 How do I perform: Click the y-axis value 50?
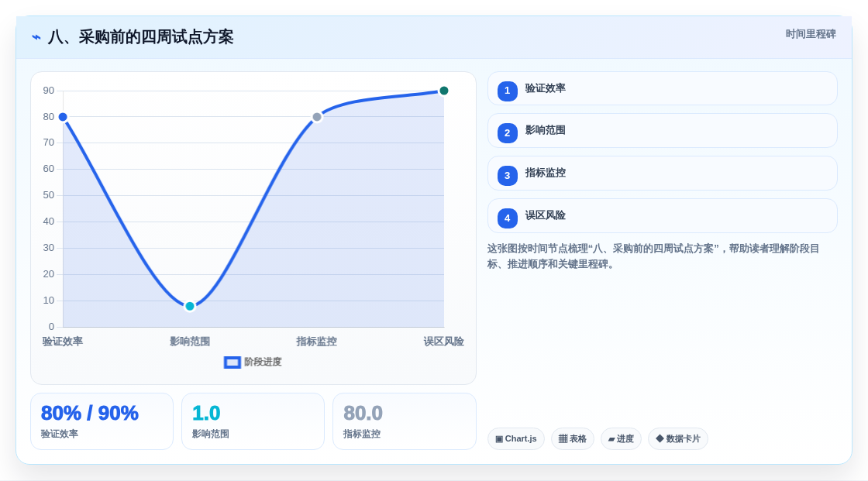click(49, 195)
